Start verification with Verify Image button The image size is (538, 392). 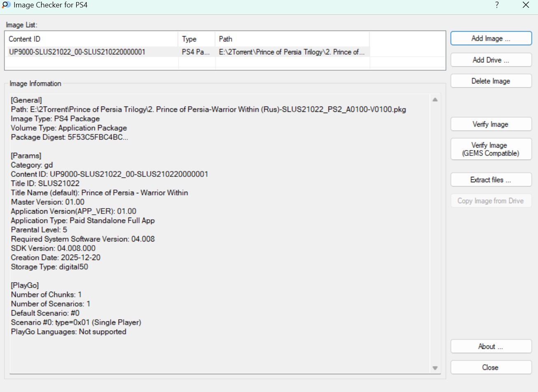(x=491, y=124)
